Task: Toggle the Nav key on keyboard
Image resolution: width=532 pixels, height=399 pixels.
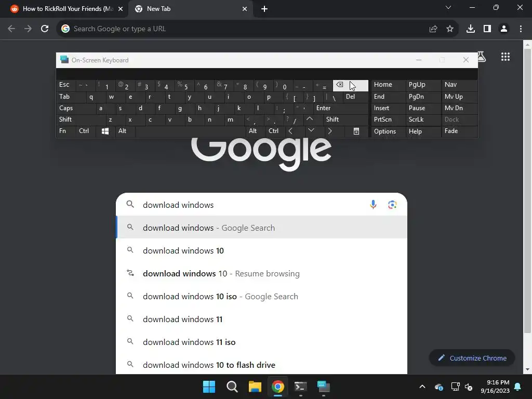Action: pyautogui.click(x=459, y=85)
